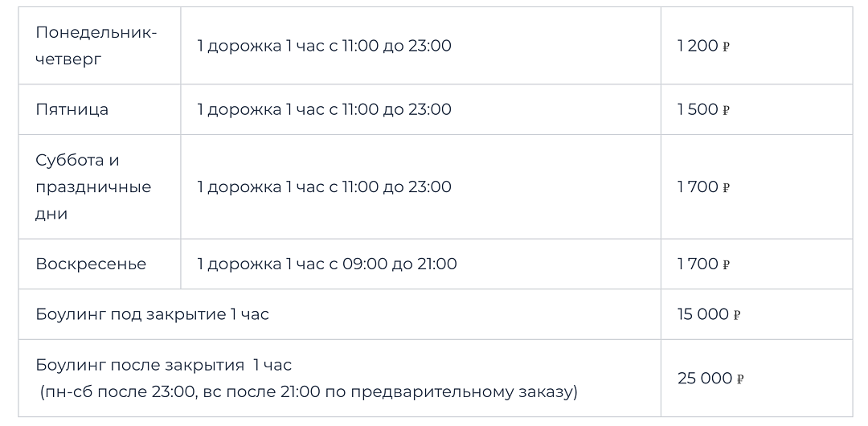Click the Sunday 1 700 ₽ price

pos(703,264)
